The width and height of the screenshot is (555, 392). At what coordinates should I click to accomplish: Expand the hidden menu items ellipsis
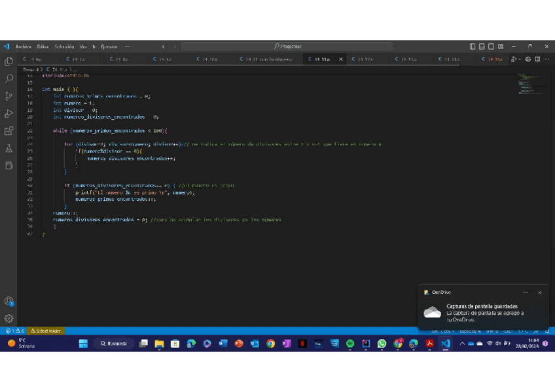pyautogui.click(x=127, y=46)
